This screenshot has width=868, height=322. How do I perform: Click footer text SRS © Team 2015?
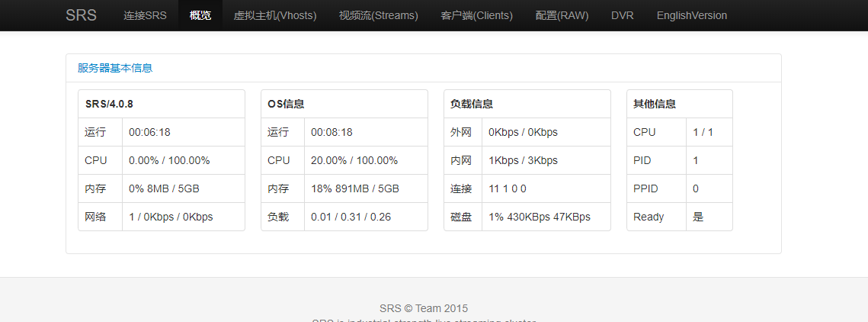(424, 309)
